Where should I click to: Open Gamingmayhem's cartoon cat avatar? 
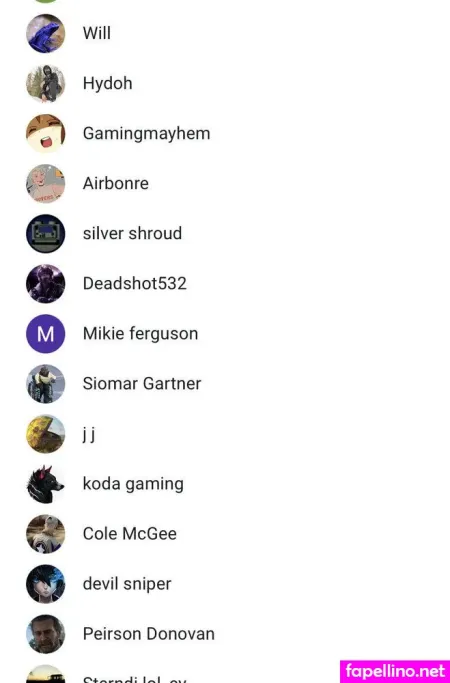pyautogui.click(x=45, y=133)
